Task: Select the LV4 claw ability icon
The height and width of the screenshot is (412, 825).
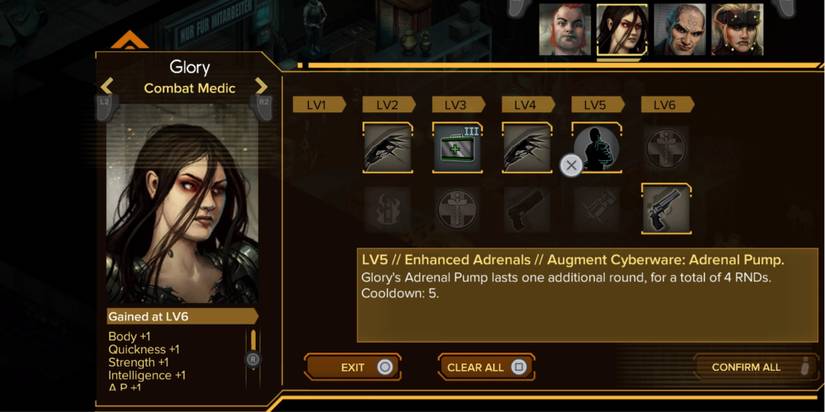Action: pyautogui.click(x=527, y=147)
